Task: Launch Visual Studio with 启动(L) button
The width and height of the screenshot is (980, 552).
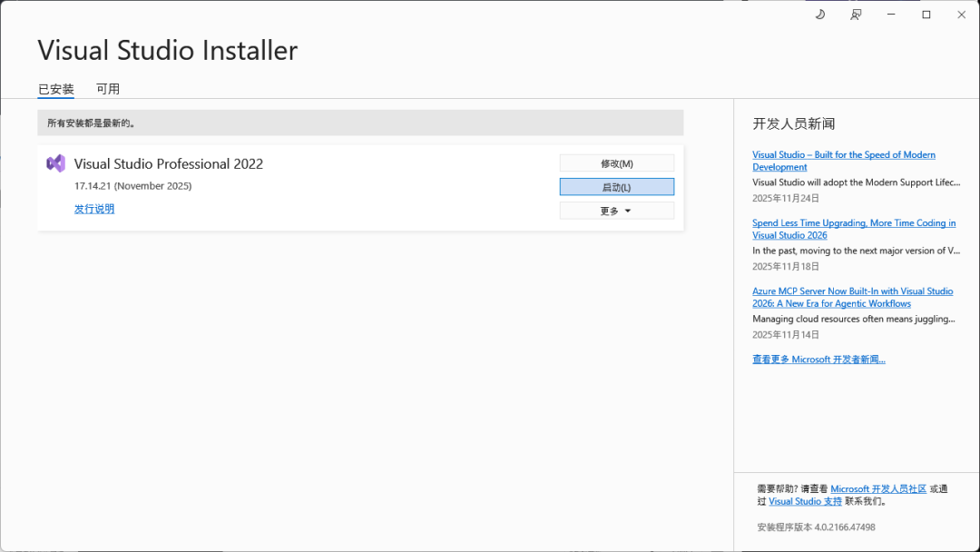Action: (x=617, y=187)
